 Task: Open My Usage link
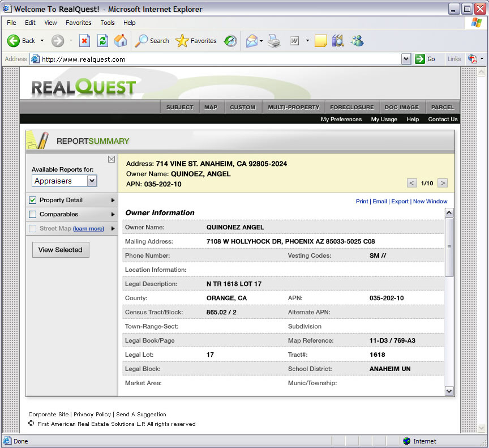[x=384, y=119]
